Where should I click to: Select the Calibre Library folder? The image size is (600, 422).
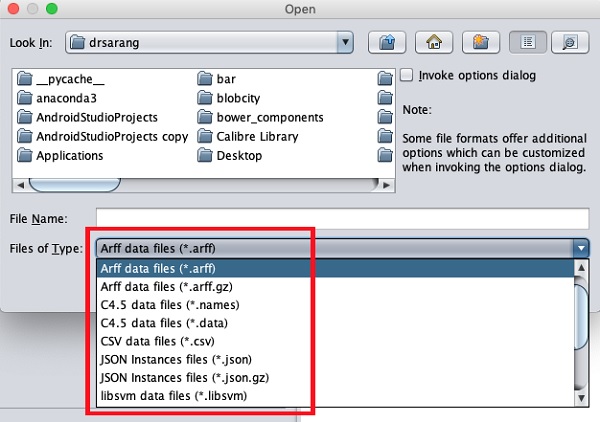point(248,136)
